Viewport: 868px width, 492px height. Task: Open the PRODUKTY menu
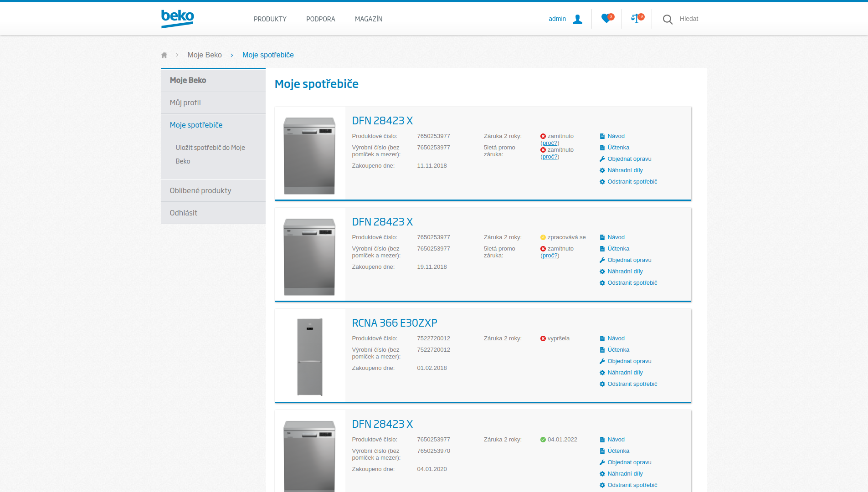(x=270, y=19)
